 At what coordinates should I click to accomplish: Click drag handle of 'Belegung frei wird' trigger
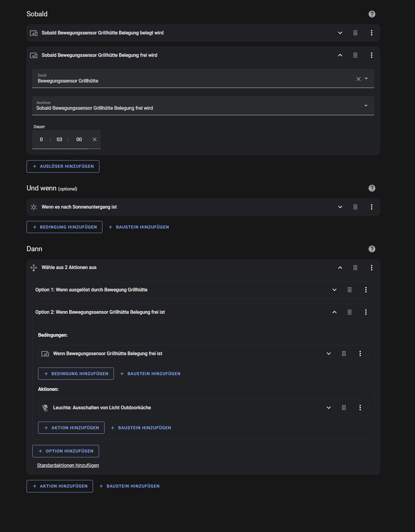point(355,55)
